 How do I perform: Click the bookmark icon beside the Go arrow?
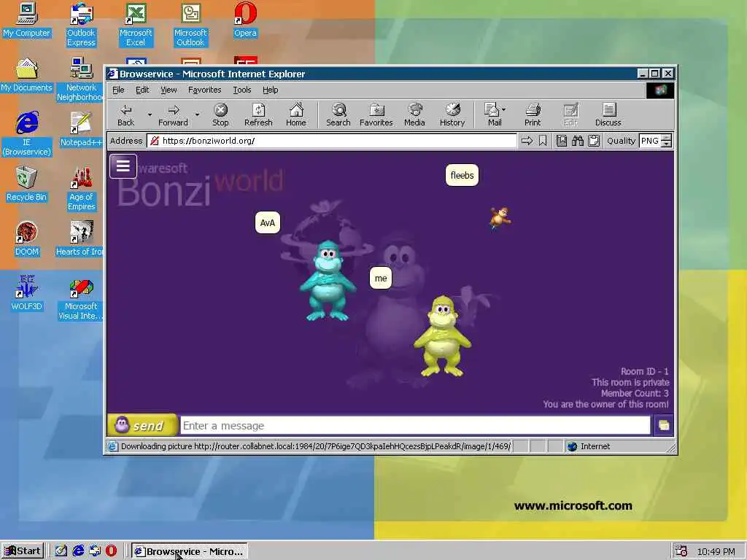[543, 141]
